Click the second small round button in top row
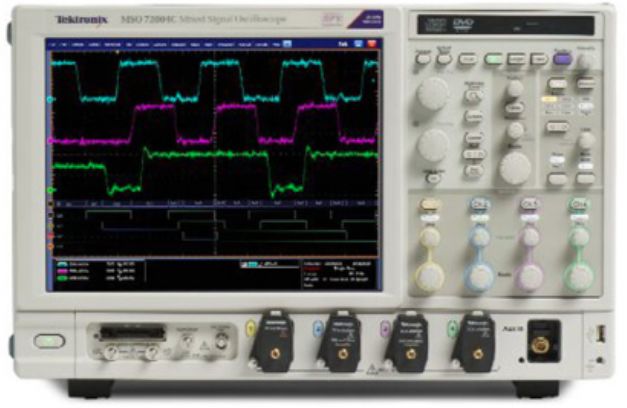 [443, 59]
